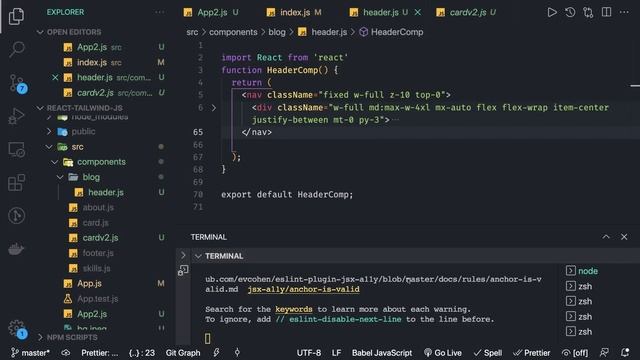Click the HeaderComp breadcrumb symbol

pyautogui.click(x=391, y=32)
